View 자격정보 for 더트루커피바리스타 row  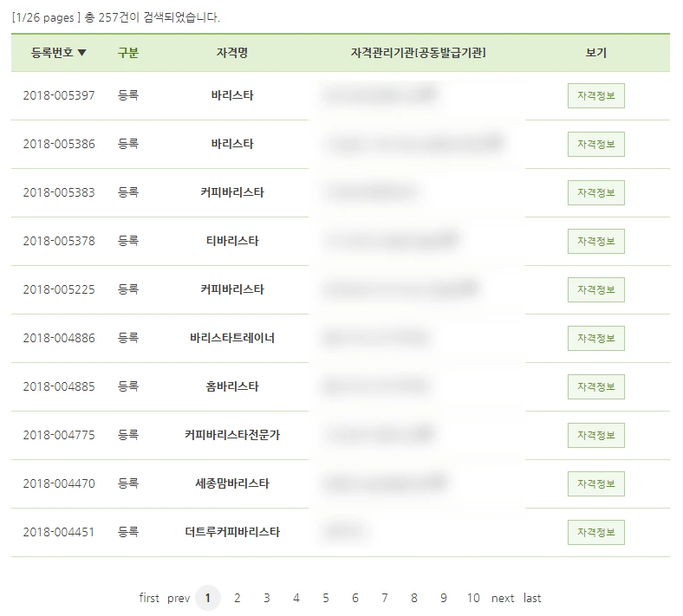(595, 533)
